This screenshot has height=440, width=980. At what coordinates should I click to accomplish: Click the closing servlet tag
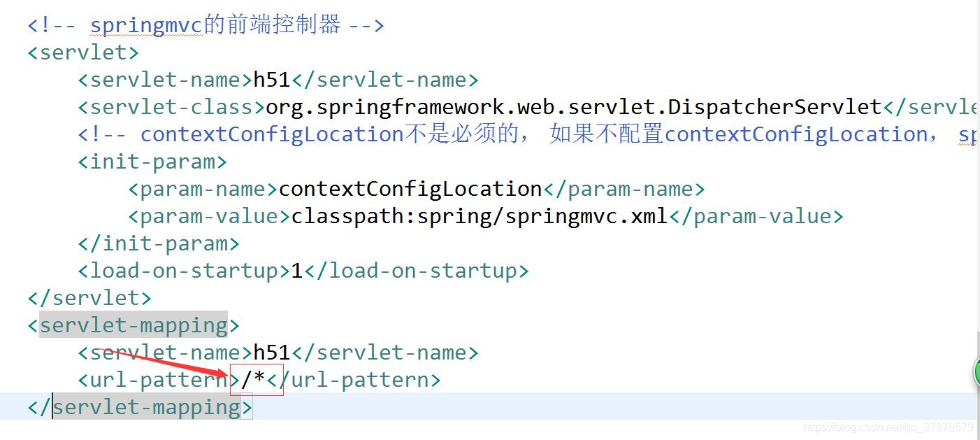point(88,297)
